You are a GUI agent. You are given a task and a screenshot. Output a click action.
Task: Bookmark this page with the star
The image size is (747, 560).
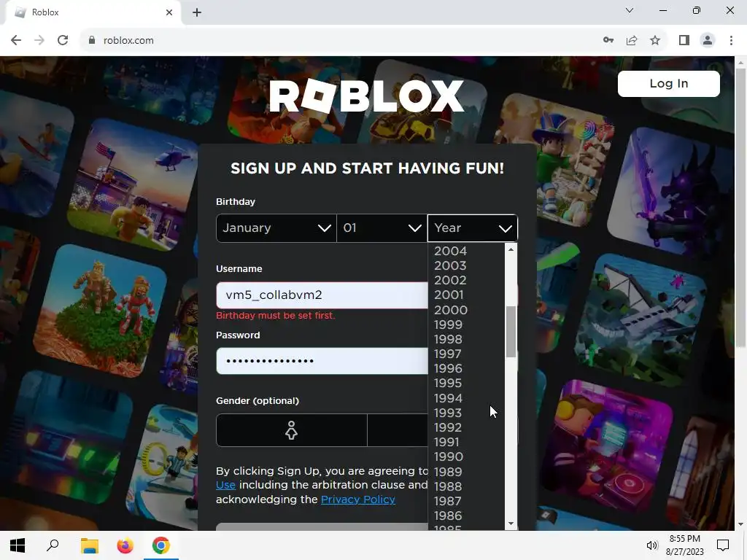tap(655, 41)
